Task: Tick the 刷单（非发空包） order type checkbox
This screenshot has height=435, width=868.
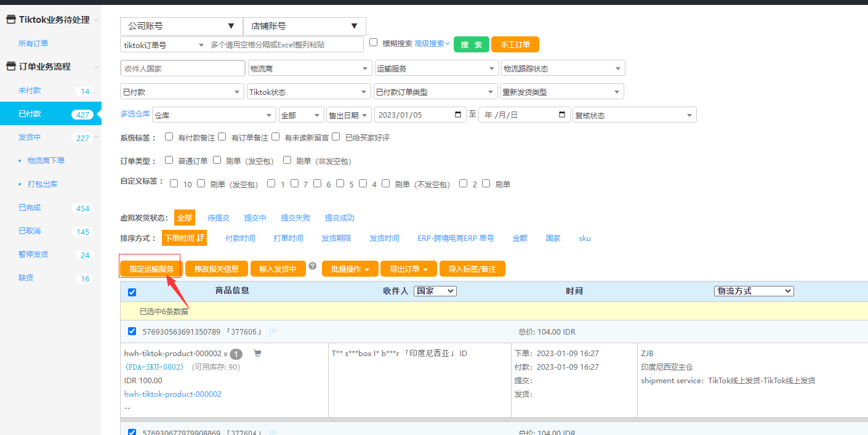Action: point(287,160)
